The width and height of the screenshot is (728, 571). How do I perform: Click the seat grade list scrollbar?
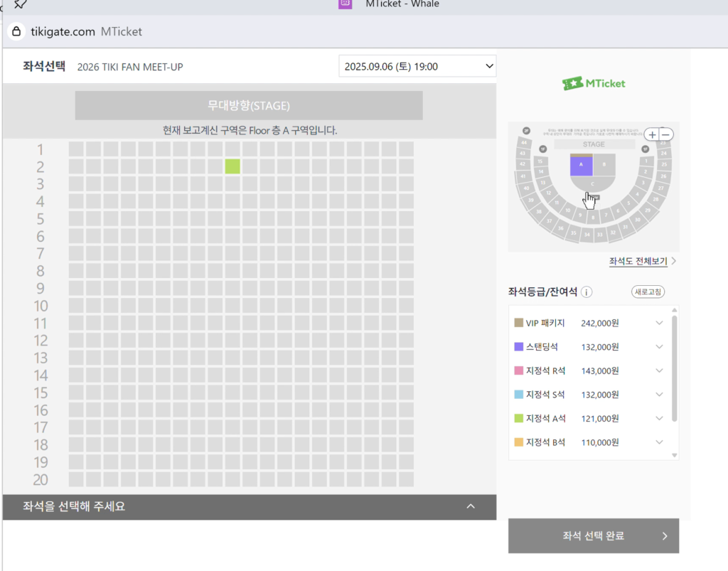point(674,370)
